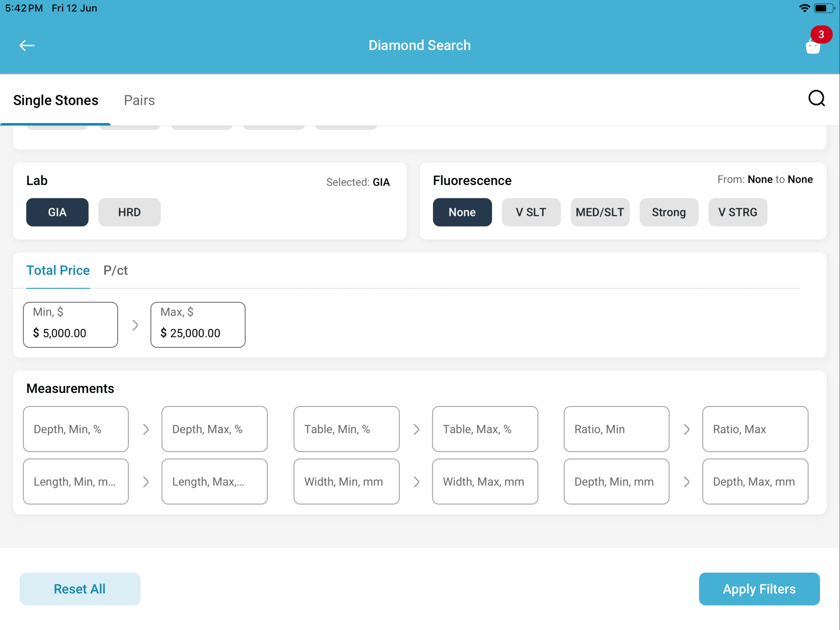Tap the search magnifier icon
The image size is (840, 630).
tap(816, 98)
